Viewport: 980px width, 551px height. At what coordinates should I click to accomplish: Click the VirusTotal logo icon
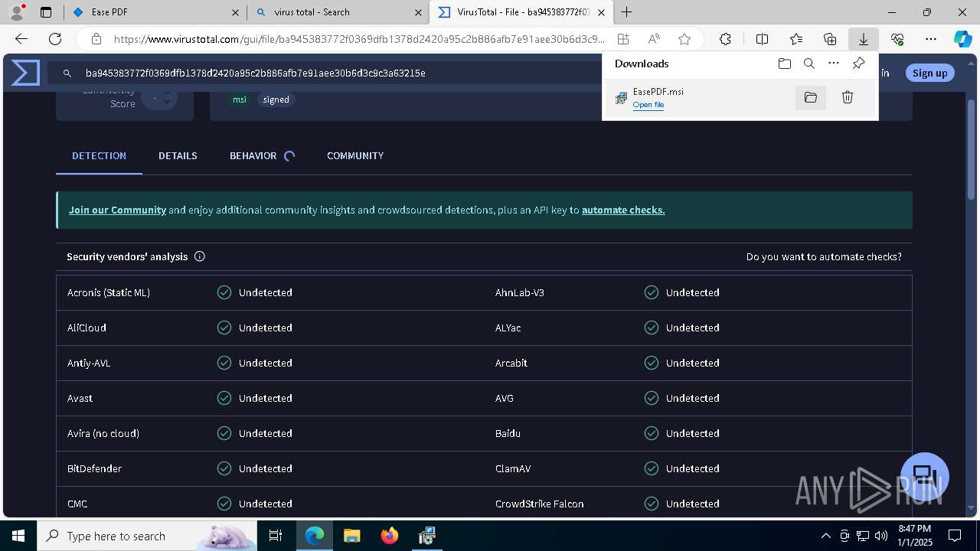coord(25,73)
